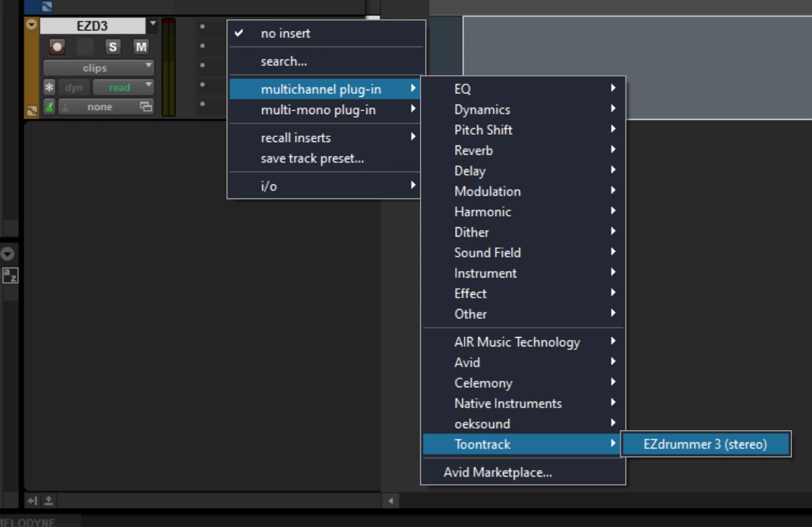Click the EZD3 track level meter
Screen dimensions: 812x527
coord(168,68)
